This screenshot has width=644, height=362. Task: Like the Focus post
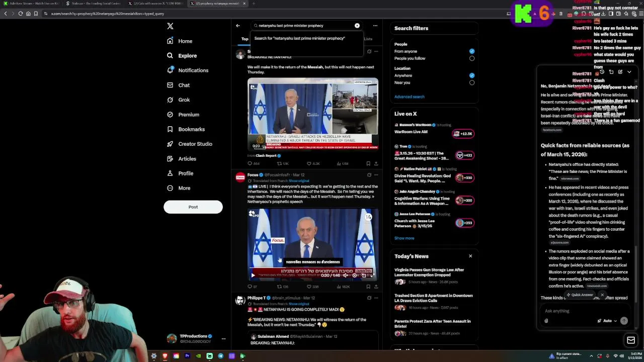[x=313, y=287]
